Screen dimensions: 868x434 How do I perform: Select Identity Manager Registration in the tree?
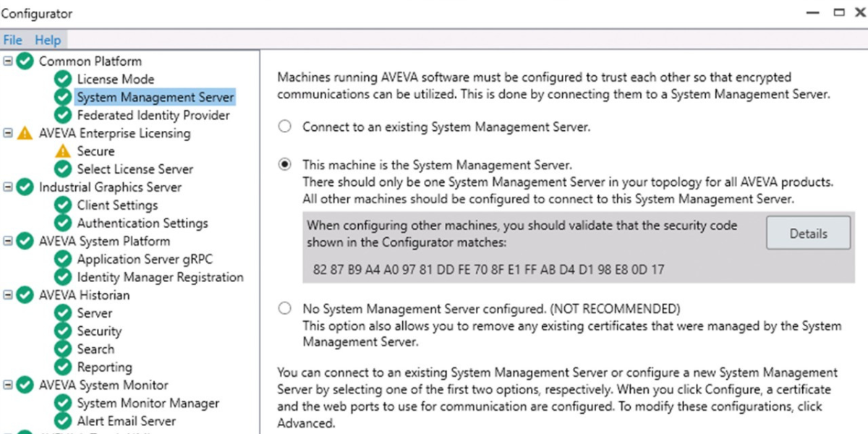160,277
